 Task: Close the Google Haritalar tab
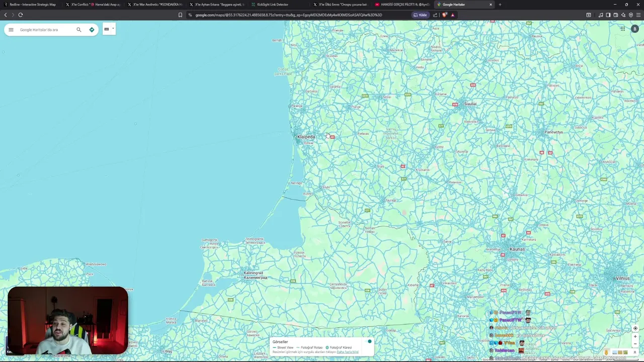491,5
